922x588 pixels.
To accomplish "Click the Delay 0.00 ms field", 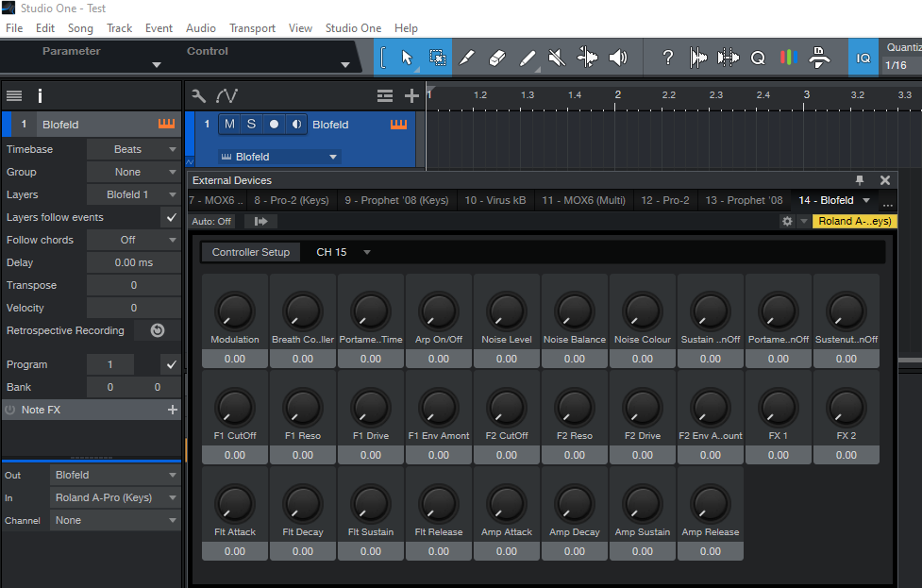I will (x=133, y=262).
